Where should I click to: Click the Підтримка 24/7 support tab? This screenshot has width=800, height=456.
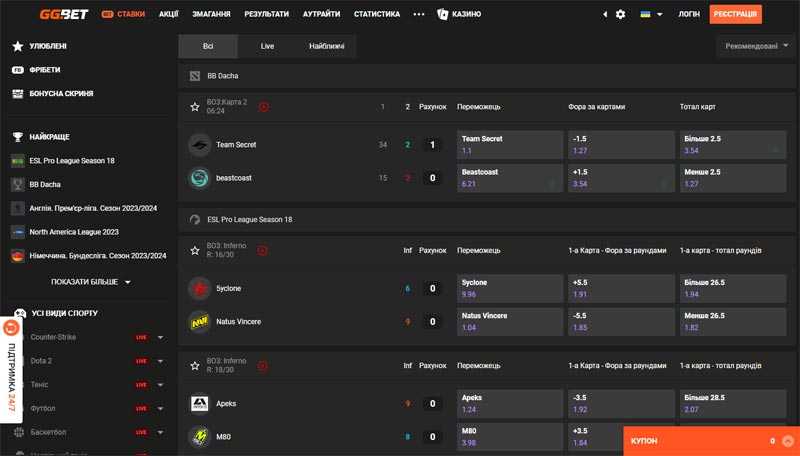pos(11,370)
